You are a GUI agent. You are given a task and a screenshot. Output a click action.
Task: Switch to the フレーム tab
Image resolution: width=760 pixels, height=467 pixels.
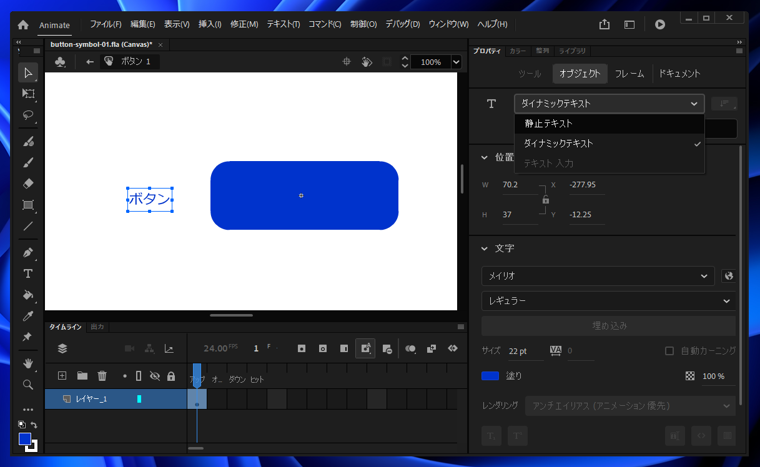pos(629,74)
